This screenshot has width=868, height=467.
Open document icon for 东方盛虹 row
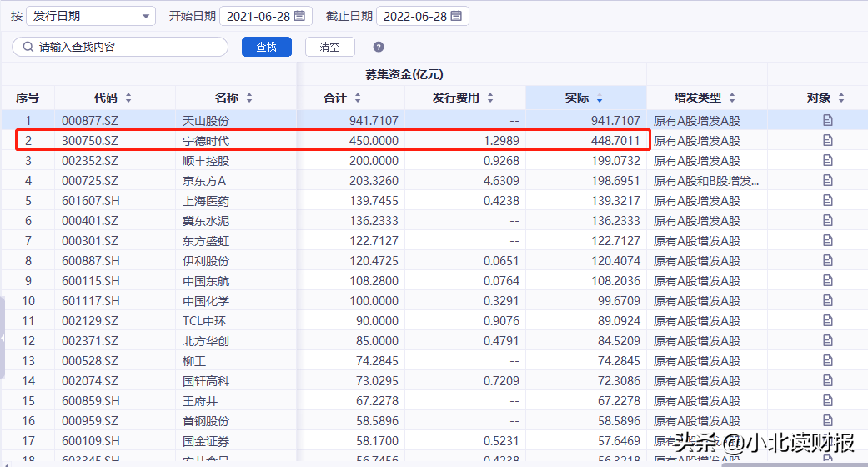828,240
